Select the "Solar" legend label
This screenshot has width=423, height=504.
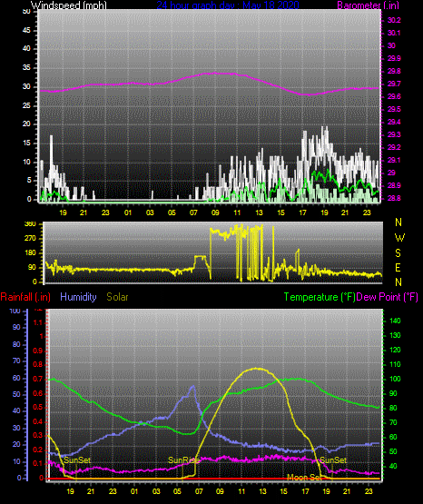click(x=117, y=297)
